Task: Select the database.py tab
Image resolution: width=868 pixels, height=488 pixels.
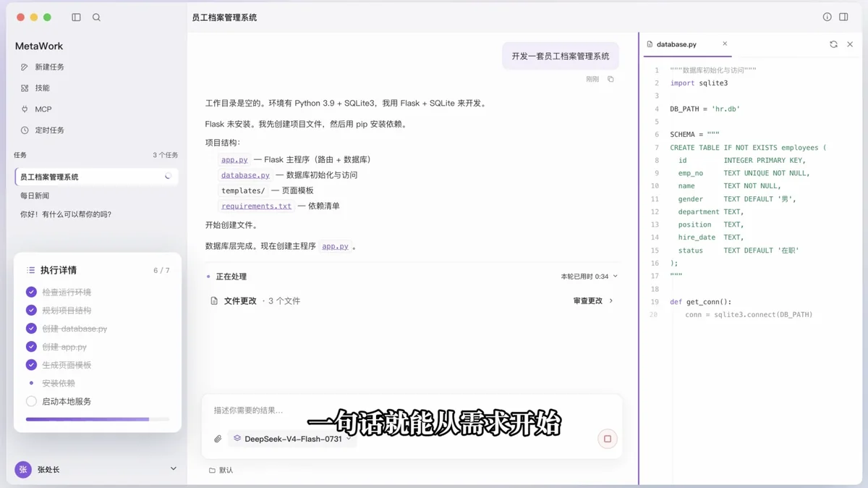Action: 687,44
